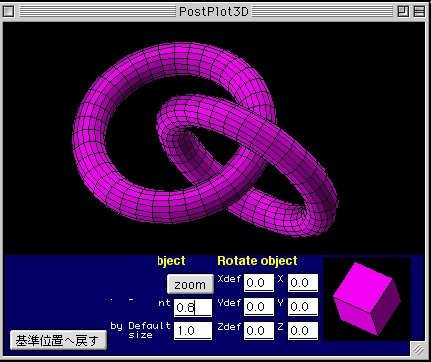Image resolution: width=431 pixels, height=362 pixels.
Task: Click the zoom amount field showing 0.8
Action: (193, 307)
